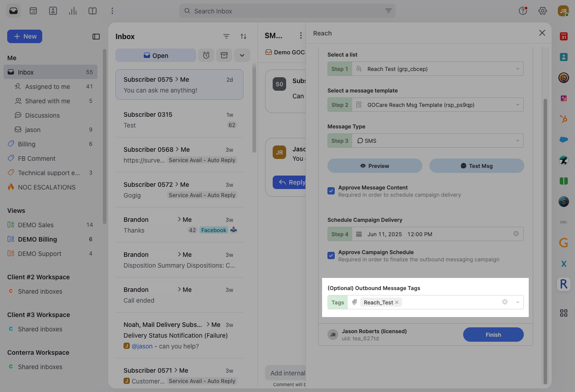This screenshot has width=575, height=392.
Task: Expand the inbox status chevron dropdown
Action: pos(242,55)
